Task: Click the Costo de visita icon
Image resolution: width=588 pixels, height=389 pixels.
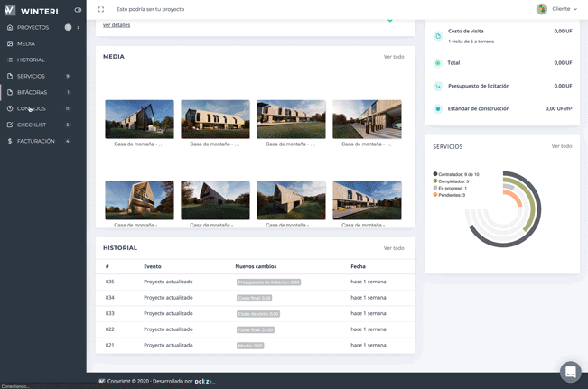Action: (438, 36)
